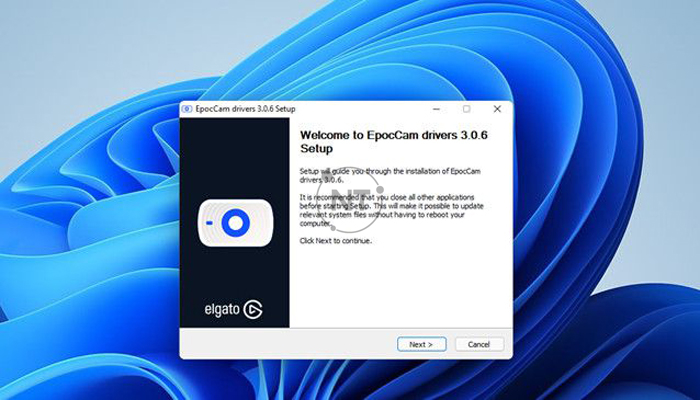Click the paragraph starting 'It is recommended'
The width and height of the screenshot is (700, 400).
(x=392, y=210)
